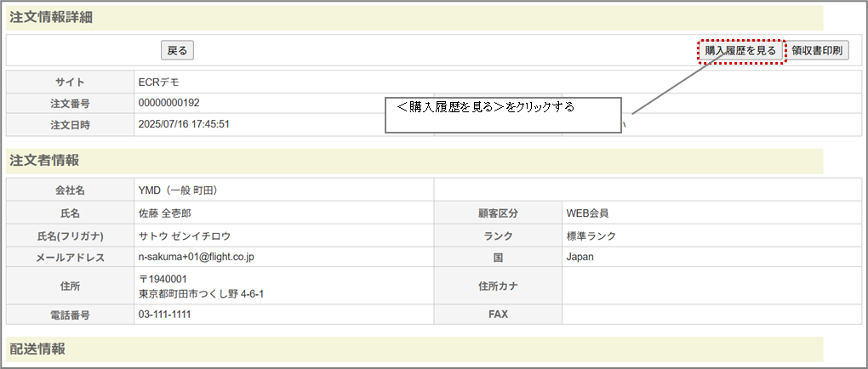Select company name YMD(一般 町田)

tap(185, 190)
